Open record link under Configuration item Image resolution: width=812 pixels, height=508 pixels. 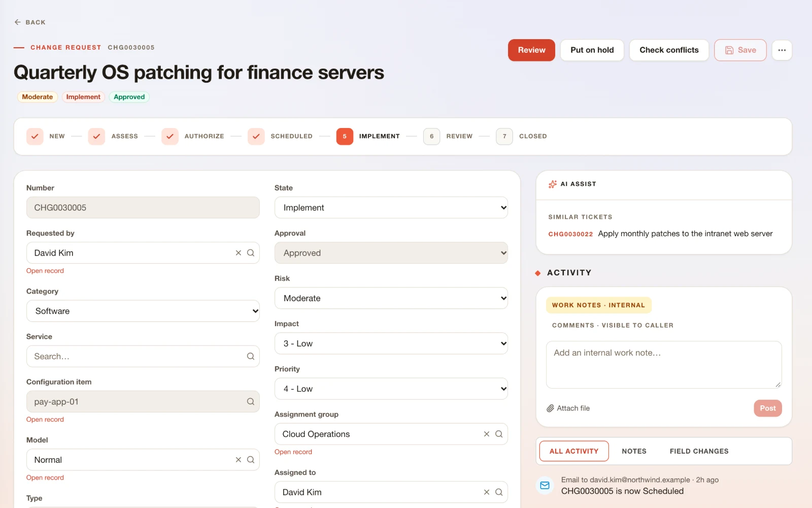[x=45, y=420]
